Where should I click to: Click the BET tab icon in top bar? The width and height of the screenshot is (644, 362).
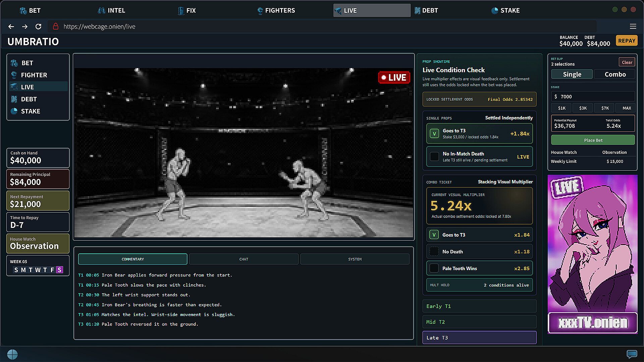point(23,11)
